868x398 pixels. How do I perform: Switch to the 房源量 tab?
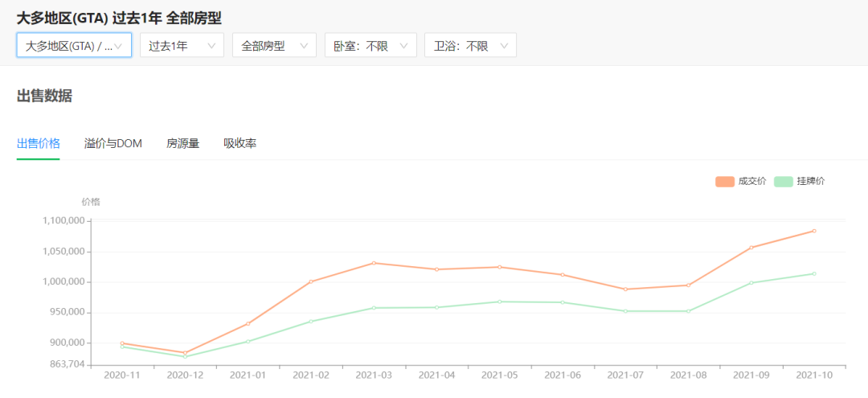tap(182, 143)
